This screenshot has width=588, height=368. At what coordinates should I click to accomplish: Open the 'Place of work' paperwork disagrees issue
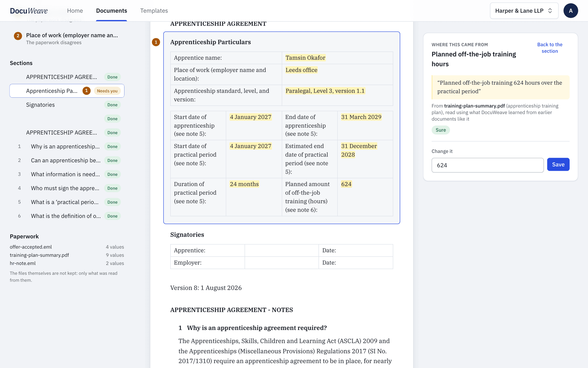point(67,39)
